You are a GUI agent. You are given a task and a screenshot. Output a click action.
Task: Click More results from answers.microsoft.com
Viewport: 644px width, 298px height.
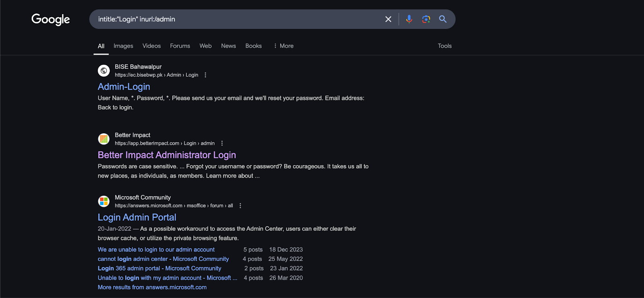pos(152,287)
